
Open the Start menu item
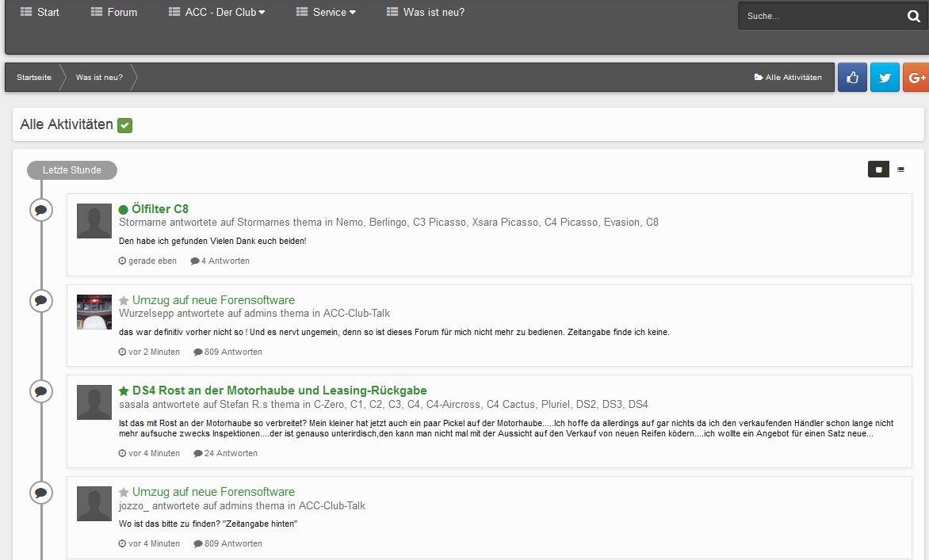(40, 12)
